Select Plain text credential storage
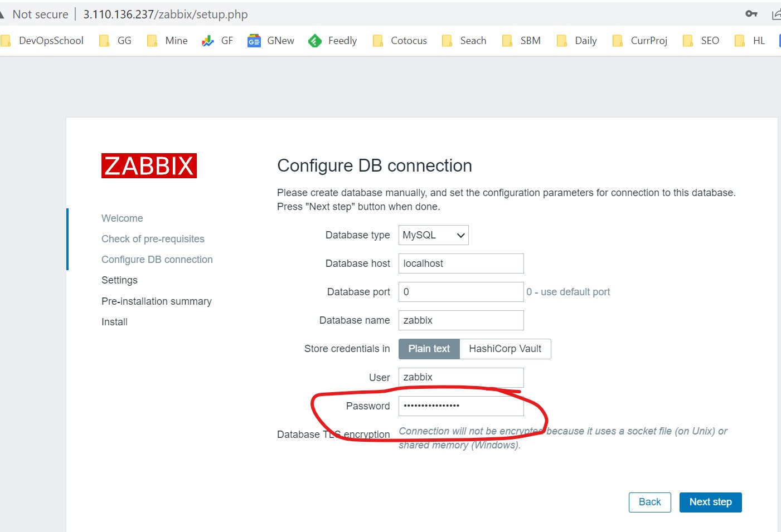 coord(429,349)
